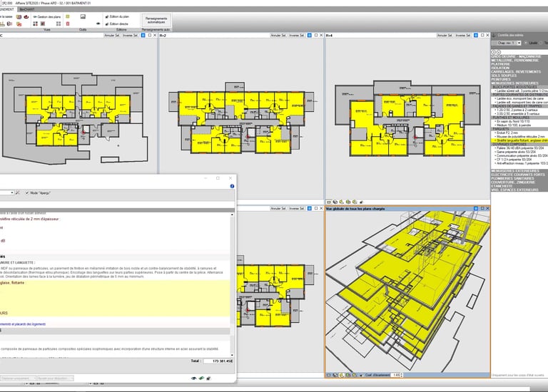This screenshot has height=392, width=548.
Task: Switch to the BimCHART tab
Action: point(27,9)
